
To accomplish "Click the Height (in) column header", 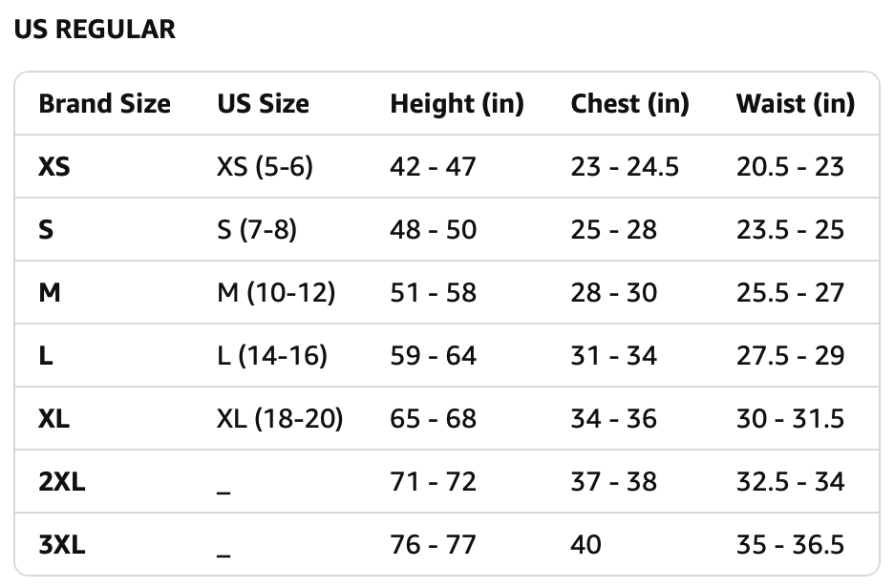I will click(457, 104).
